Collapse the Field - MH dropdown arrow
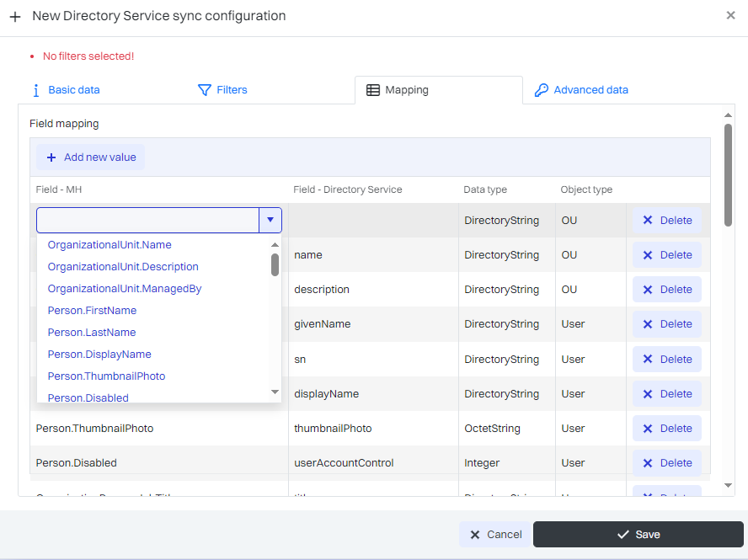This screenshot has width=748, height=560. (x=270, y=221)
